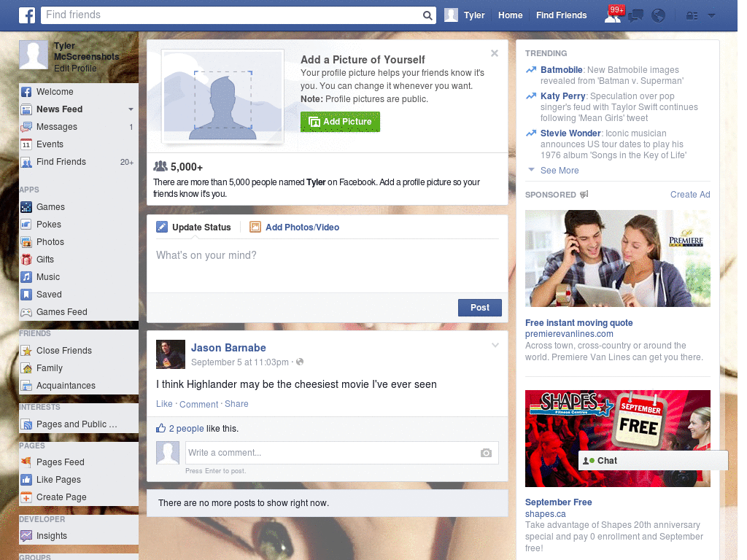The image size is (747, 560).
Task: Open Batmobile trending topic
Action: pyautogui.click(x=561, y=69)
